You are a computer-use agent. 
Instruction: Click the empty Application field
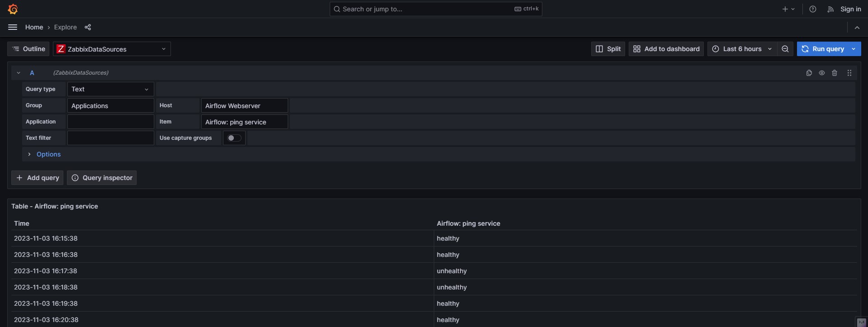click(111, 122)
